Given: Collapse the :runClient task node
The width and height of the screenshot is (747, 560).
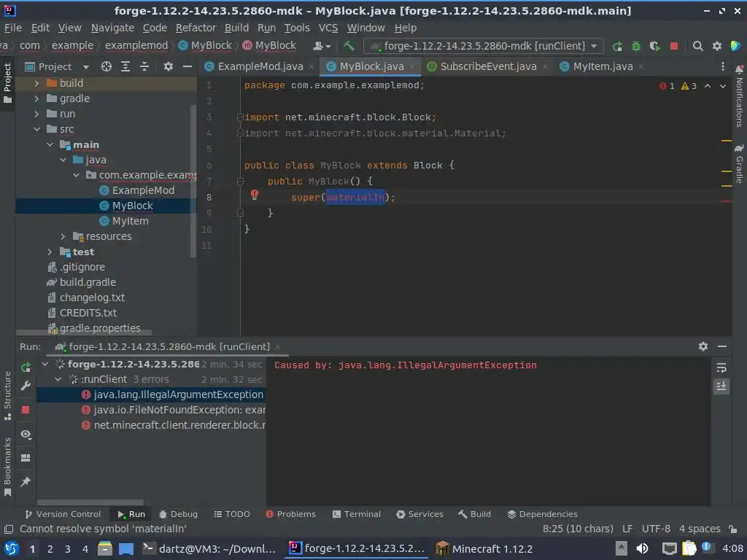Looking at the screenshot, I should click(x=58, y=379).
